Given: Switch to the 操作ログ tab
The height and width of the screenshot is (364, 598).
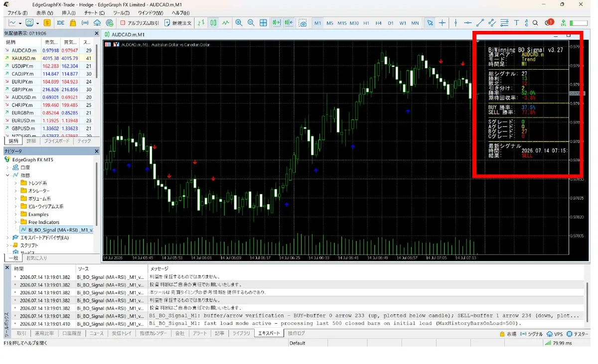Looking at the screenshot, I should (x=296, y=334).
